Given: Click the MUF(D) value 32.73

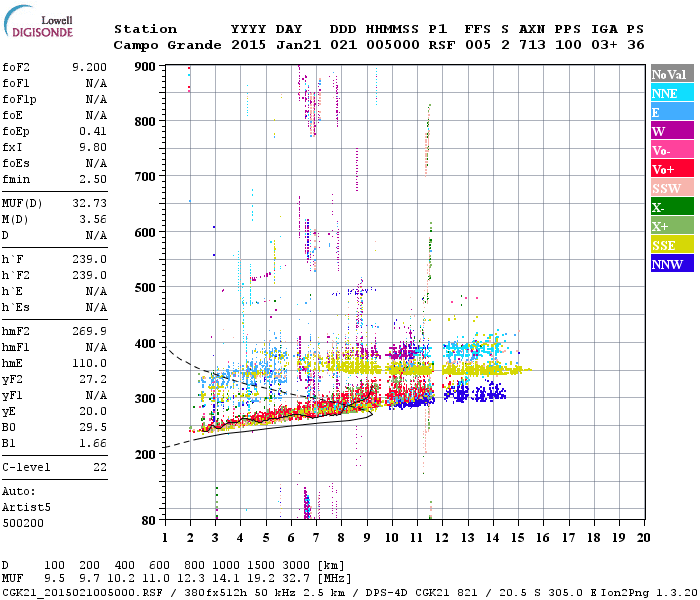Looking at the screenshot, I should pyautogui.click(x=89, y=204).
